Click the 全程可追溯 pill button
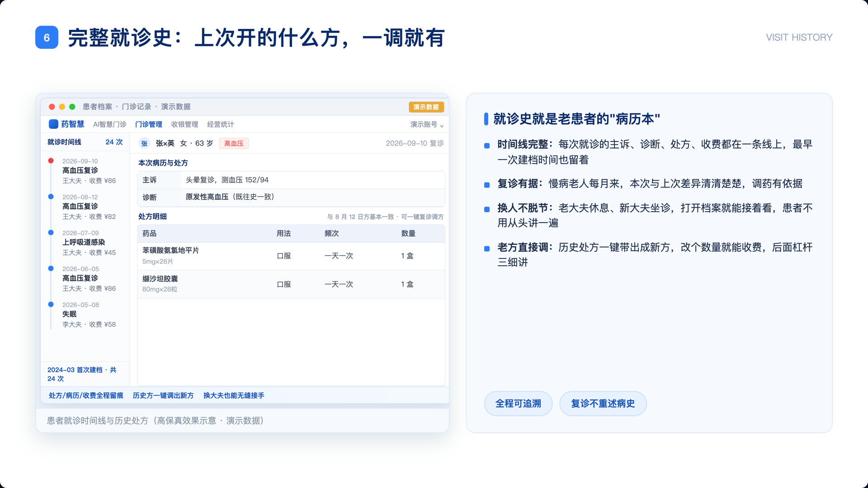The height and width of the screenshot is (488, 868). pos(518,404)
